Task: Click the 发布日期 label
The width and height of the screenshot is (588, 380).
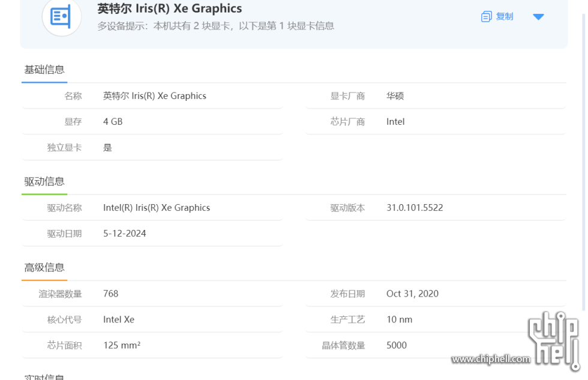Action: tap(347, 294)
